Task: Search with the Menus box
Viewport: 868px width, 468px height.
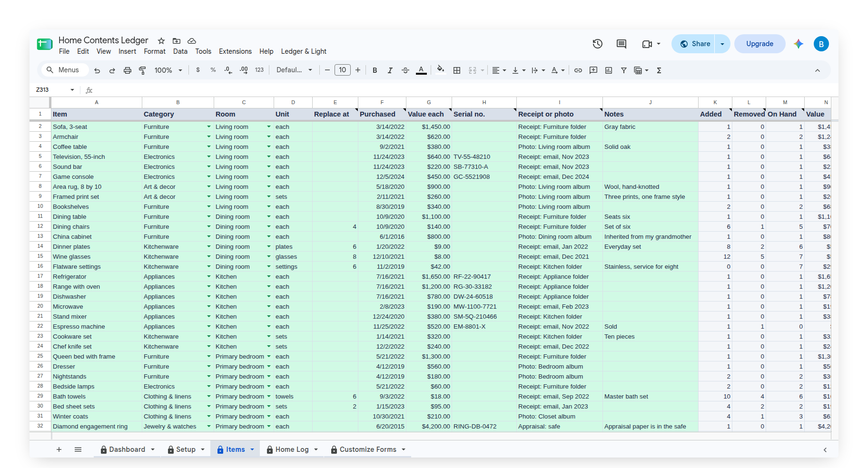Action: pyautogui.click(x=65, y=70)
